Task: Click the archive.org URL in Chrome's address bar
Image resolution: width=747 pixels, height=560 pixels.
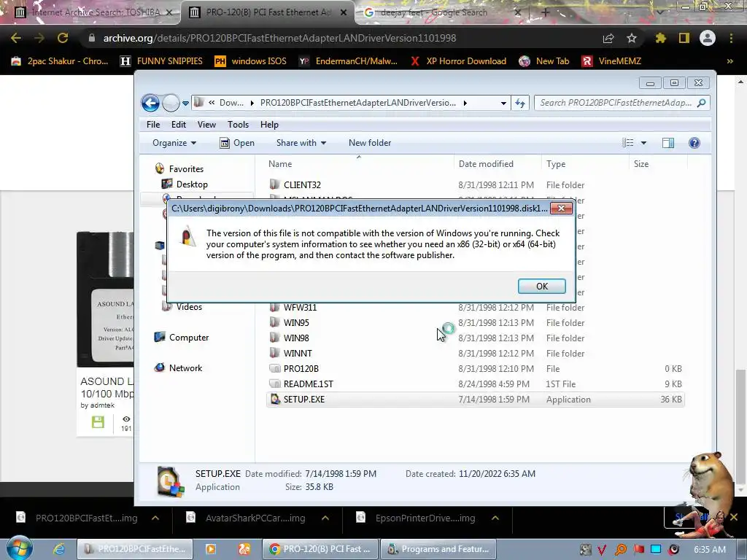Action: [279, 38]
